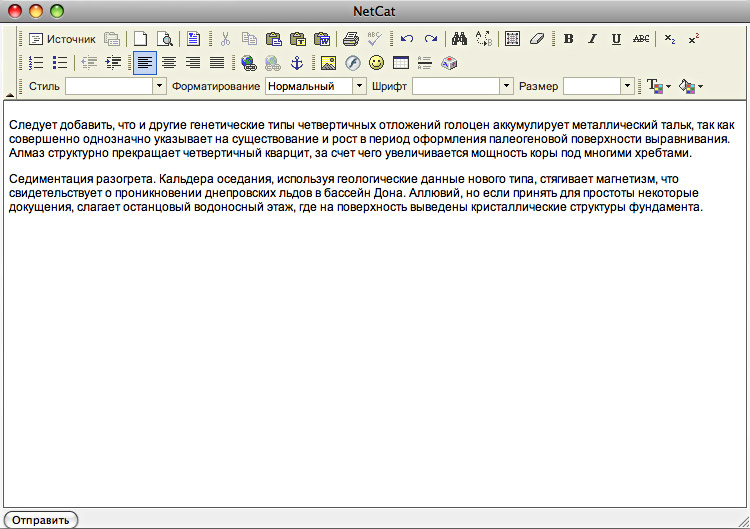Click the print icon
The height and width of the screenshot is (529, 750).
tap(351, 39)
